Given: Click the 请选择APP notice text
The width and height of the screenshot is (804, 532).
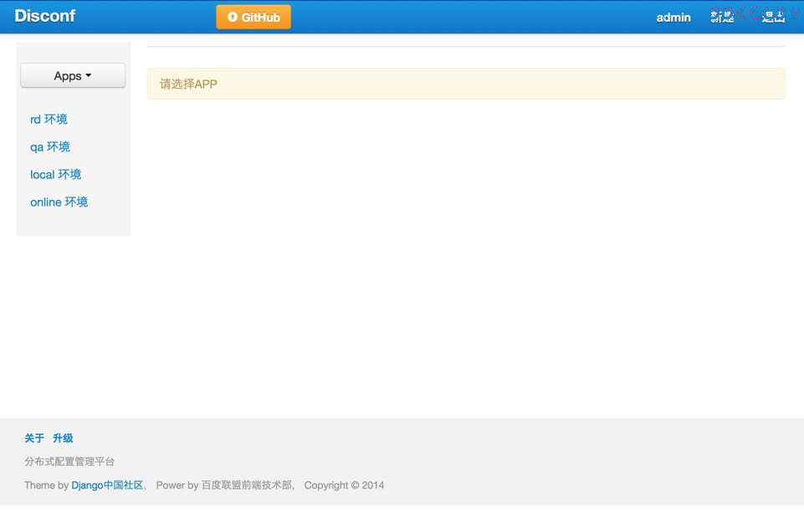Looking at the screenshot, I should pyautogui.click(x=188, y=84).
